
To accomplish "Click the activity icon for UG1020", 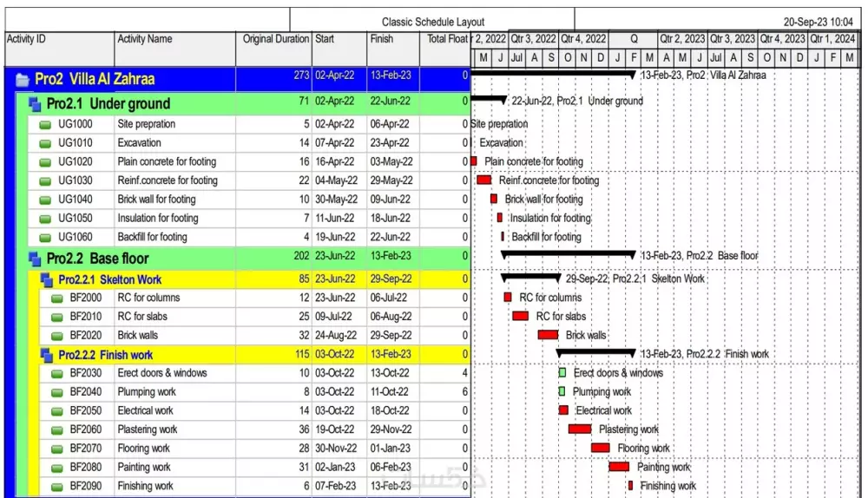I will click(x=45, y=162).
